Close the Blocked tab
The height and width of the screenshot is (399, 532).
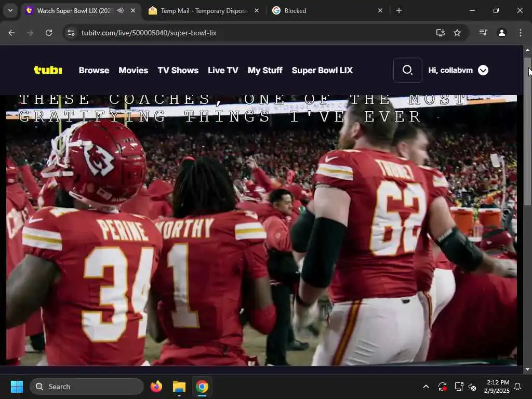coord(380,10)
